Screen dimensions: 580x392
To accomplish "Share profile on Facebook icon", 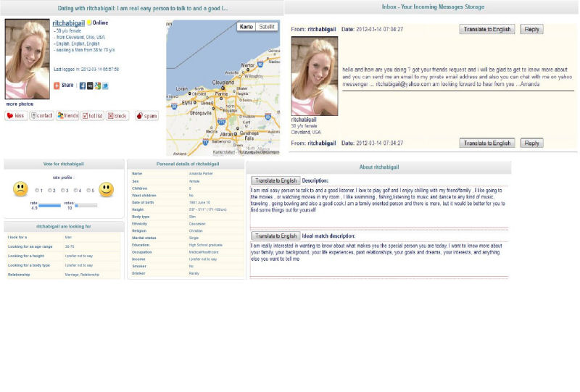I will point(83,86).
